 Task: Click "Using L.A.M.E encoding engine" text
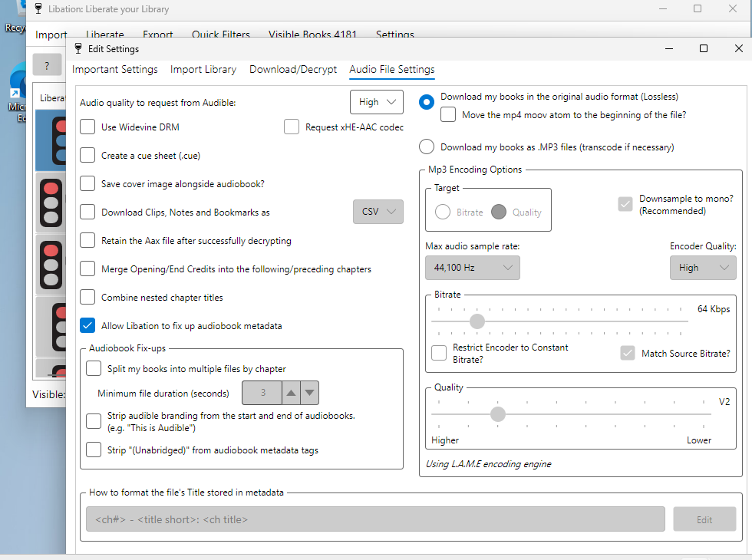click(488, 463)
